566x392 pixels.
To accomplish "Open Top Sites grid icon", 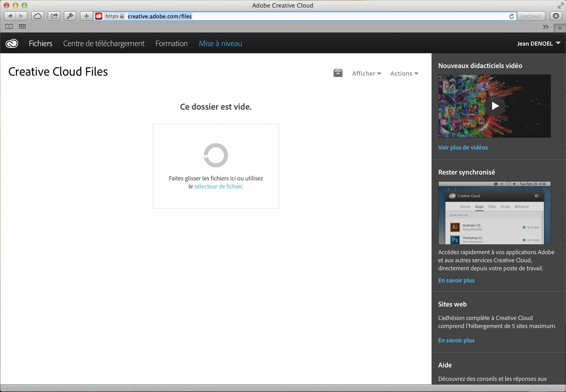I will 22,27.
